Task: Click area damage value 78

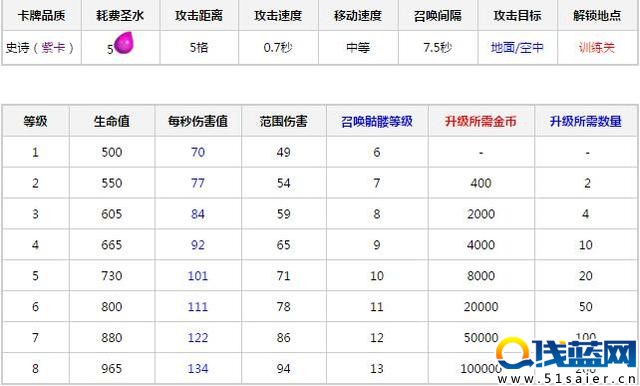Action: tap(284, 306)
